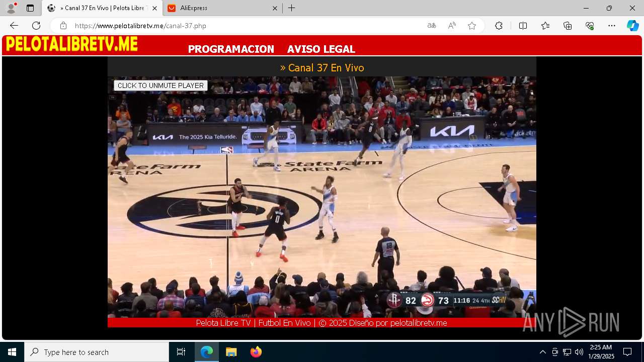Open the browser profile icon
Image resolution: width=644 pixels, height=362 pixels.
pos(11,8)
